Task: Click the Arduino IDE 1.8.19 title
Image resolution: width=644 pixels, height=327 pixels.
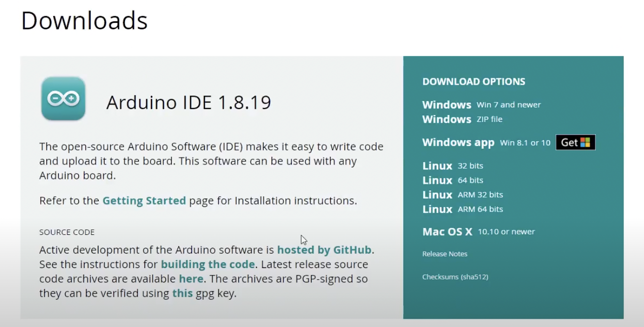Action: point(189,103)
